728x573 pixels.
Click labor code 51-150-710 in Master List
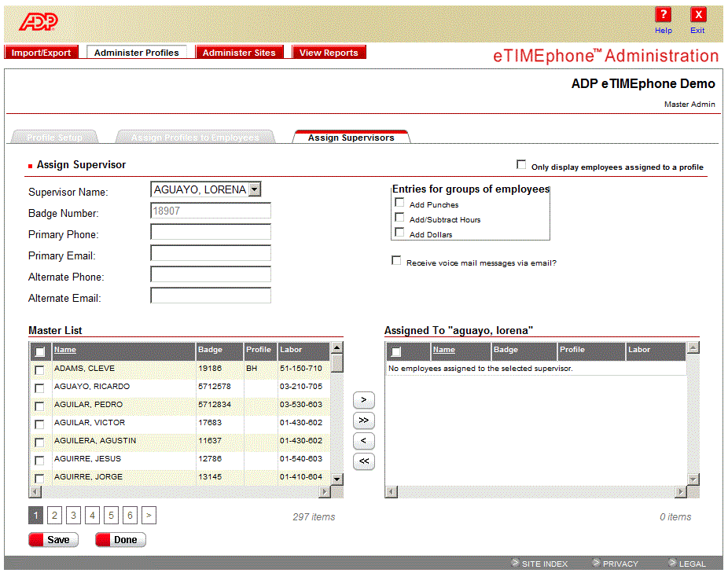pos(301,368)
